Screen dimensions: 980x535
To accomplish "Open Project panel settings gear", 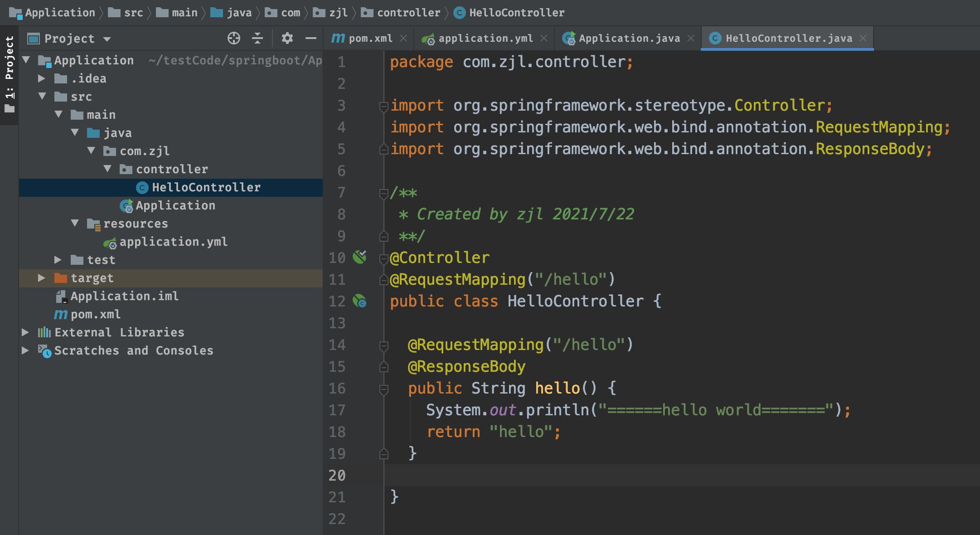I will pos(287,39).
